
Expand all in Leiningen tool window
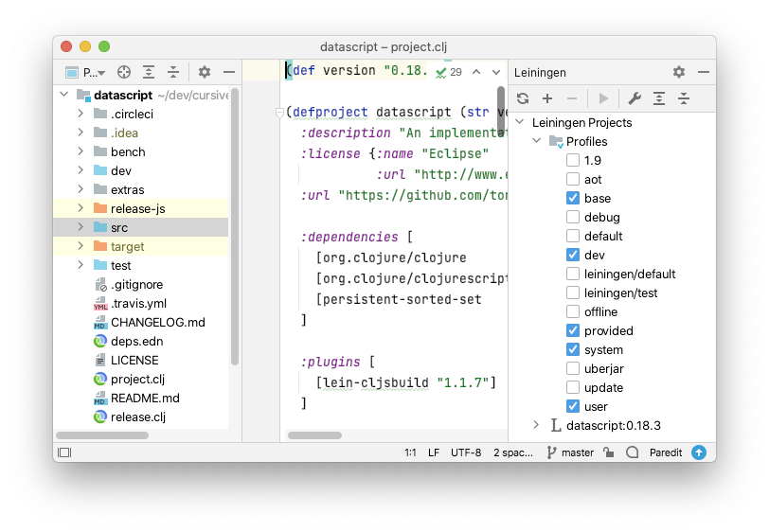pos(659,98)
